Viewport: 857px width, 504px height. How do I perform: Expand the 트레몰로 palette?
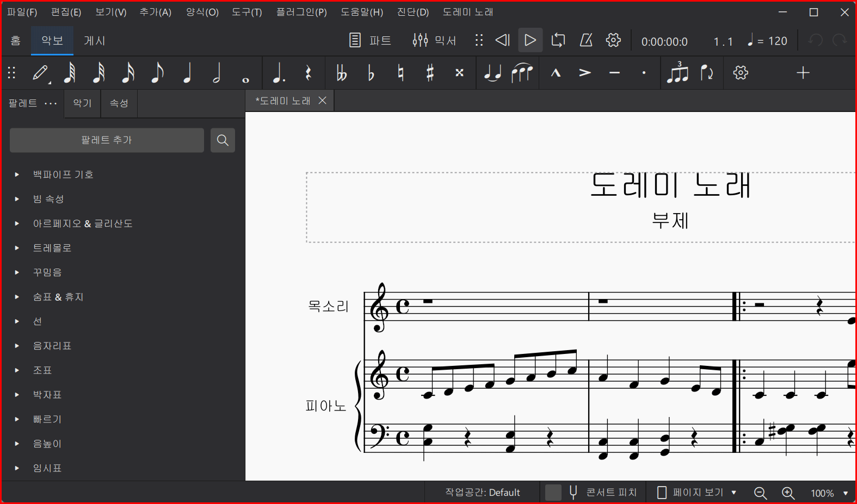point(17,248)
